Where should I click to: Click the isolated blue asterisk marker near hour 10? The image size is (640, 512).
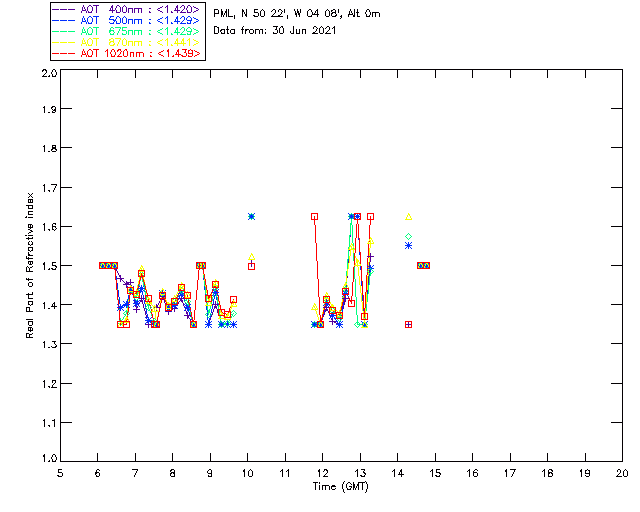(x=251, y=216)
